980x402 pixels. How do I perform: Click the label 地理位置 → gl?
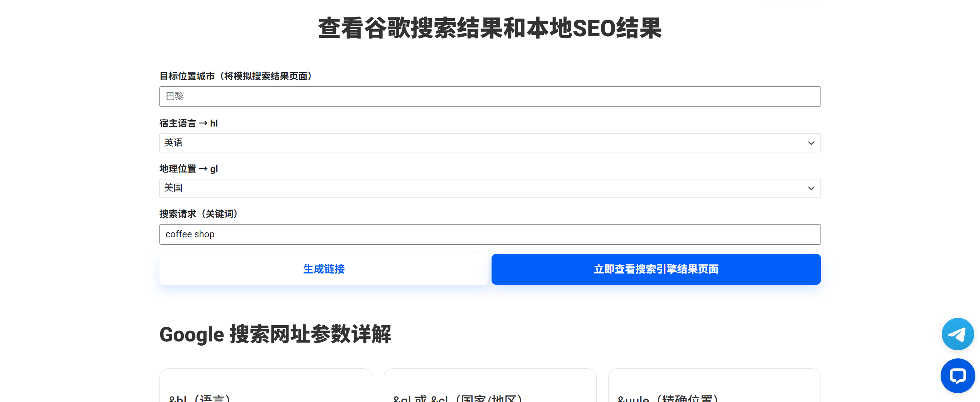tap(189, 169)
